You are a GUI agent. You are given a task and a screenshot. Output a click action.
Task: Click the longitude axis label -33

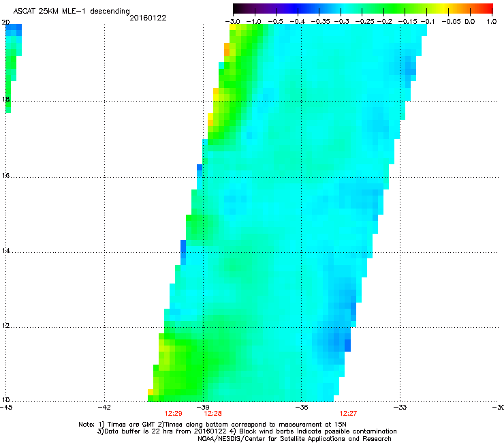[x=400, y=408]
